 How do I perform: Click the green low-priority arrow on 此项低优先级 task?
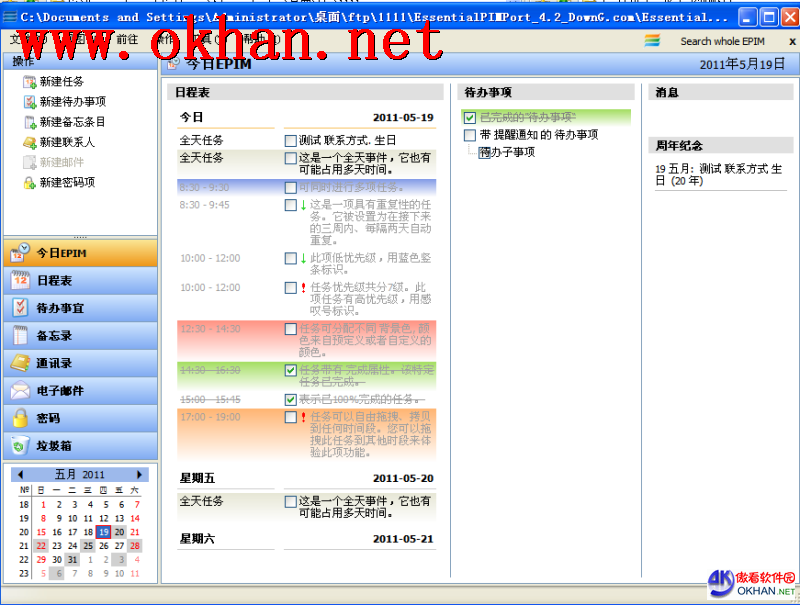[x=304, y=258]
